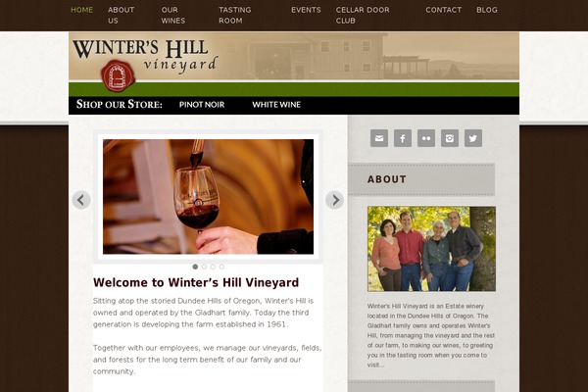Open the Events menu item
This screenshot has height=392, width=588.
[306, 10]
